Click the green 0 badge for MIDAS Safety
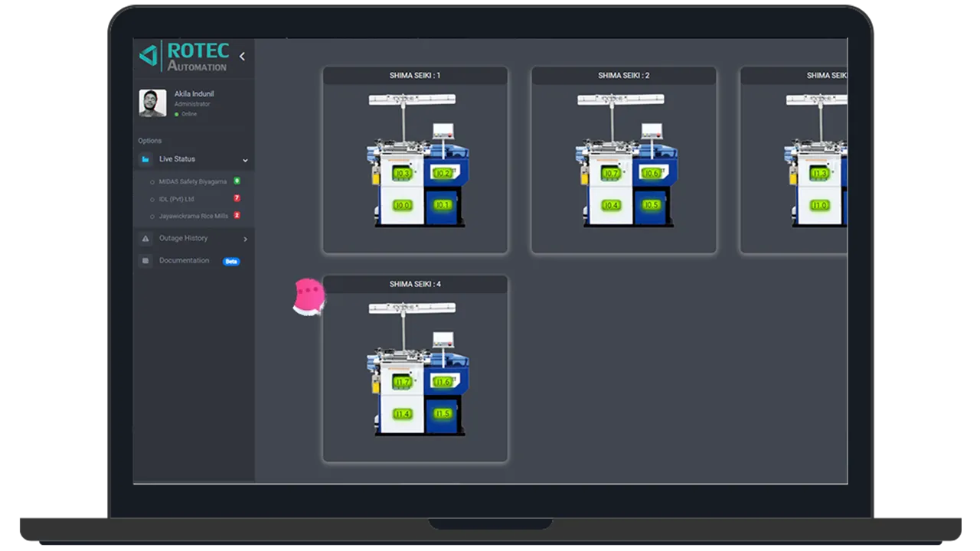Image resolution: width=980 pixels, height=551 pixels. coord(237,181)
